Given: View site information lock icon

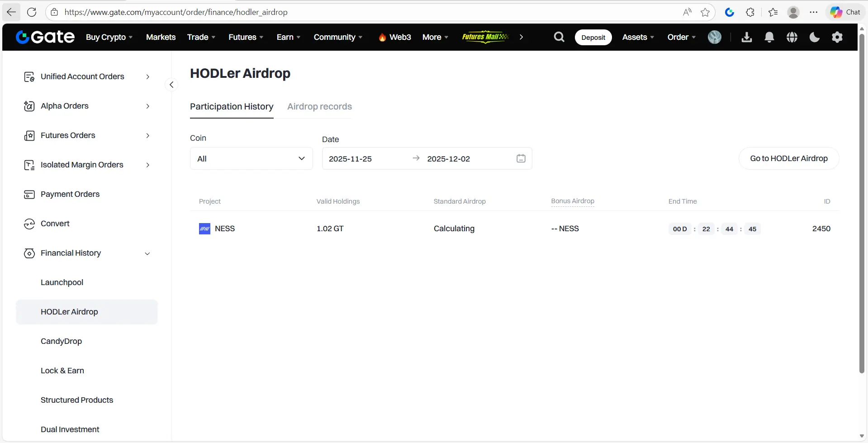Looking at the screenshot, I should point(54,12).
